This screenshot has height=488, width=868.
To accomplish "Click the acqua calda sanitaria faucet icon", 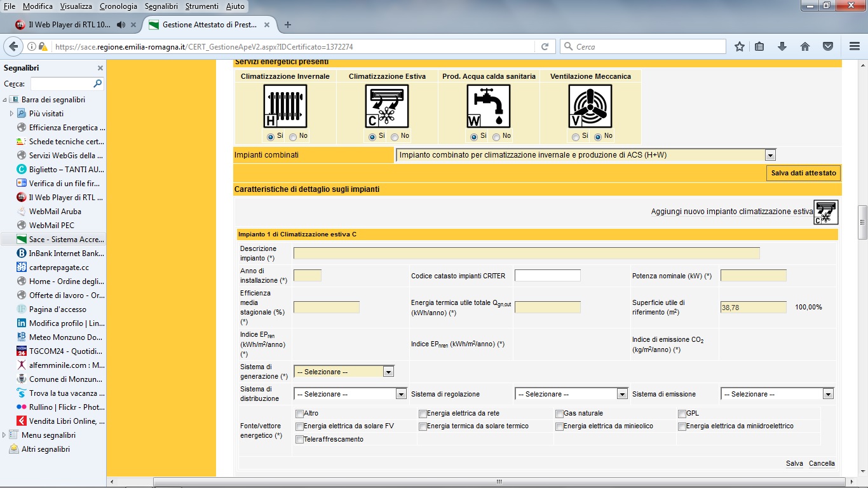I will click(488, 106).
